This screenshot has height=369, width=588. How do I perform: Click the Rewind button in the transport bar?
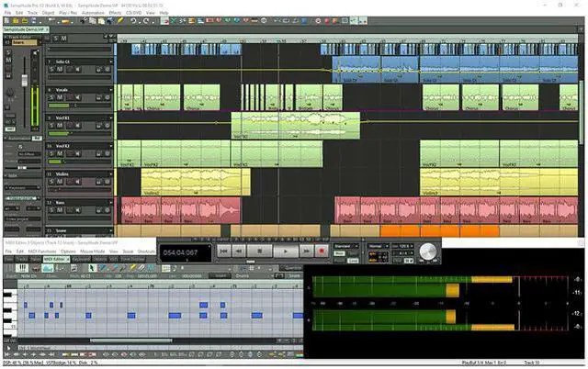click(239, 250)
